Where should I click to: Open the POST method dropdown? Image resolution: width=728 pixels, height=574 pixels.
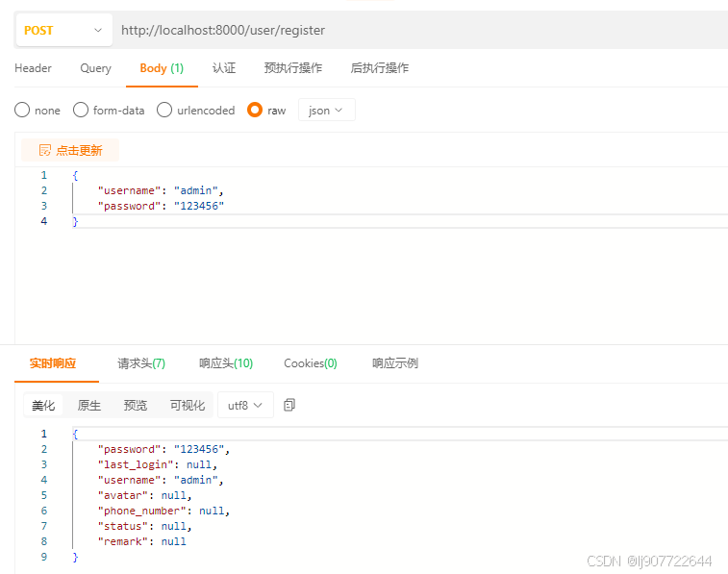64,30
